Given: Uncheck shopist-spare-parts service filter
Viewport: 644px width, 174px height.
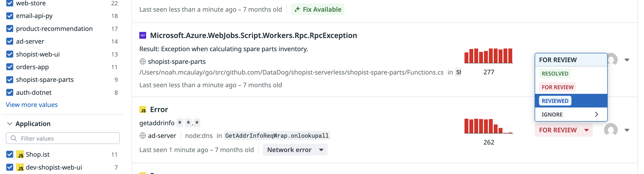Looking at the screenshot, I should (10, 80).
